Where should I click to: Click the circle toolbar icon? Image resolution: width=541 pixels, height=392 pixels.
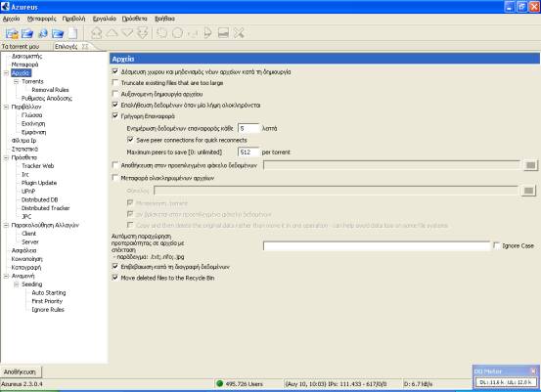pos(177,33)
